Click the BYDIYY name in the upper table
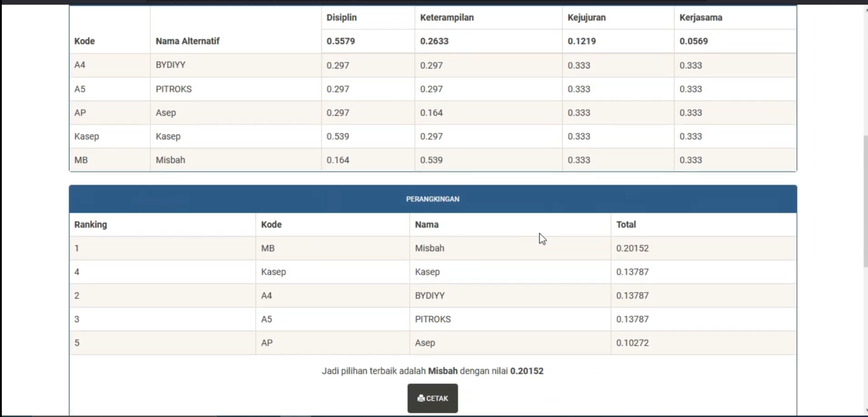This screenshot has width=868, height=417. point(171,65)
